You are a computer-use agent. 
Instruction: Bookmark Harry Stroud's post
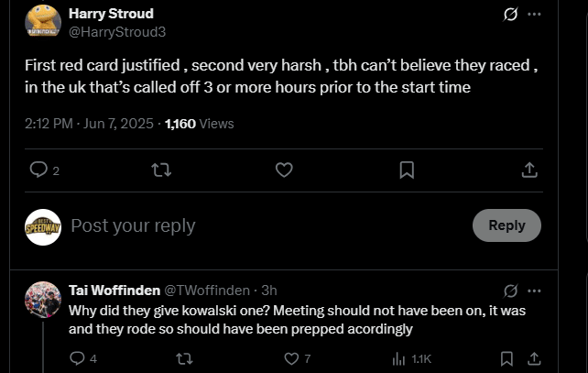(x=407, y=170)
